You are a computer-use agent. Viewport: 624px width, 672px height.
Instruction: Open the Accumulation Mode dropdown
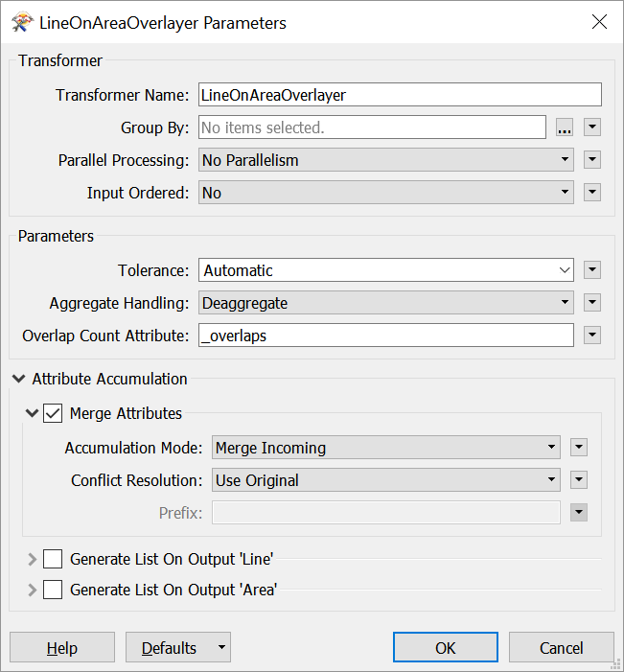pos(385,448)
